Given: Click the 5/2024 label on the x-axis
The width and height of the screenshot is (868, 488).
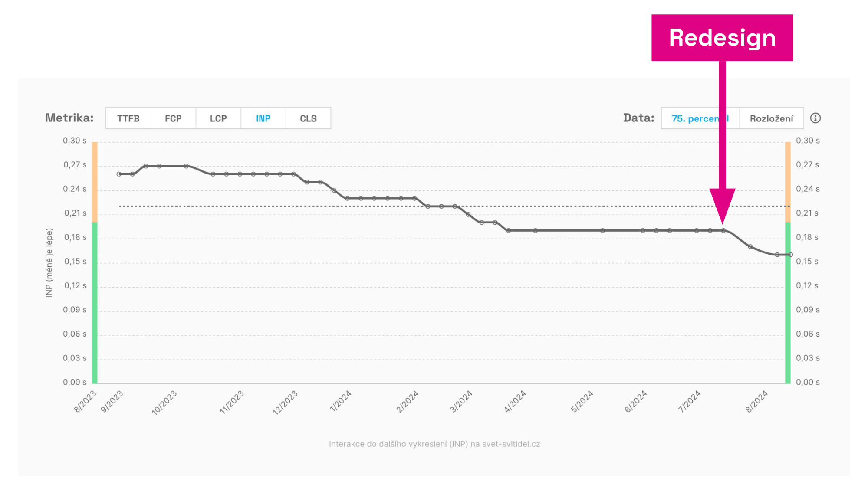Looking at the screenshot, I should click(582, 401).
